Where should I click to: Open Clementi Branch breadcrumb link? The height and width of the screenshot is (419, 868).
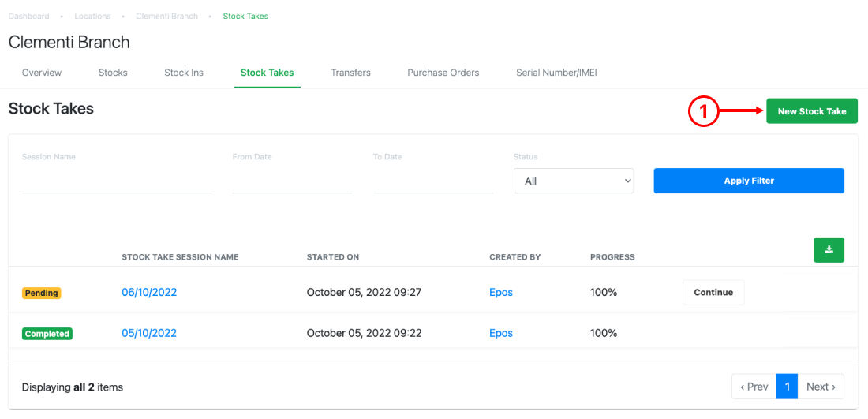tap(166, 16)
